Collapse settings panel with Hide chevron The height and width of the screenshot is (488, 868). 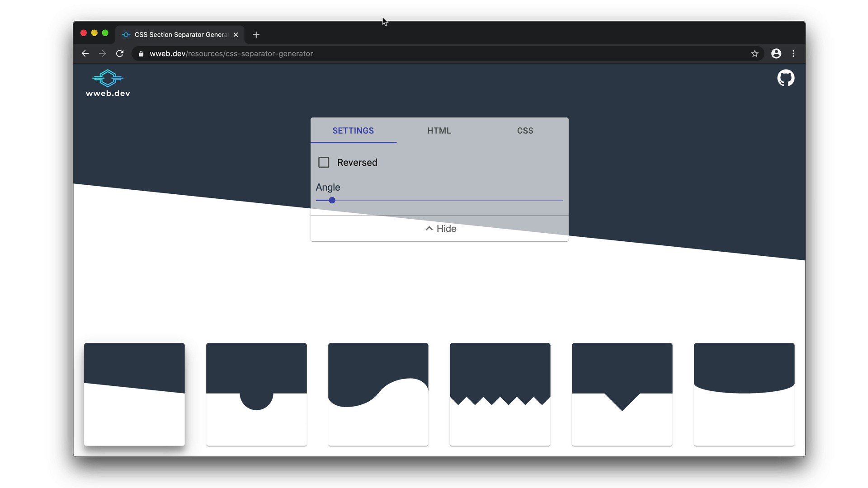coord(439,229)
